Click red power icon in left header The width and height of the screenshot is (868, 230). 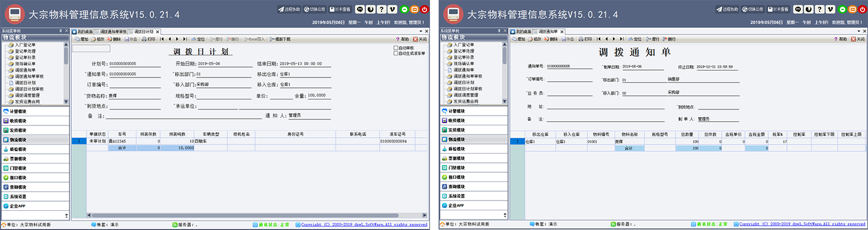point(424,9)
